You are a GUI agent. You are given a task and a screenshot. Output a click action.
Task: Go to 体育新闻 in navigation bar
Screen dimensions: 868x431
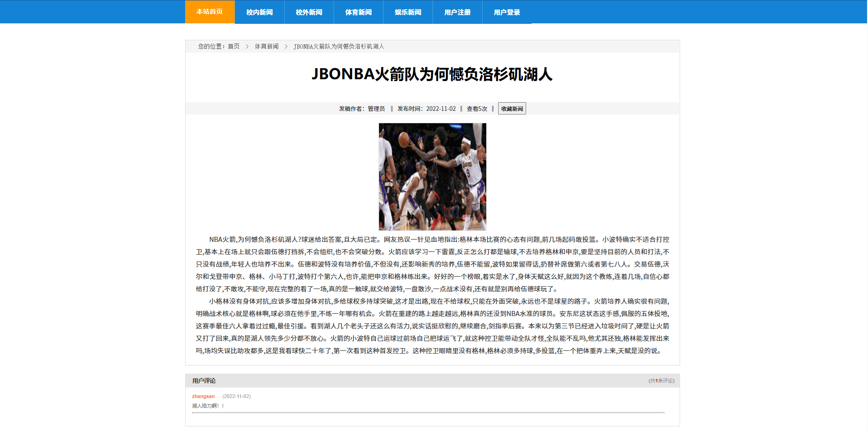coord(358,12)
